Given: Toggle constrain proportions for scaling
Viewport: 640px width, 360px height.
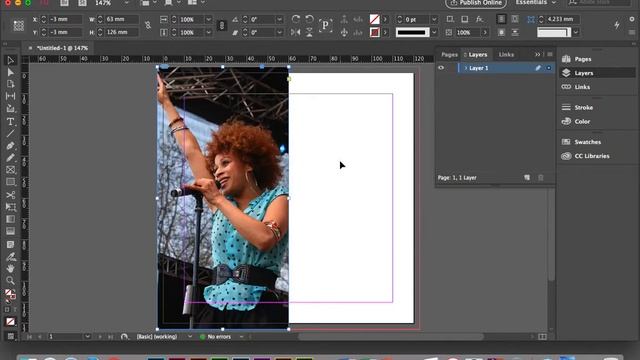Looking at the screenshot, I should point(222,25).
